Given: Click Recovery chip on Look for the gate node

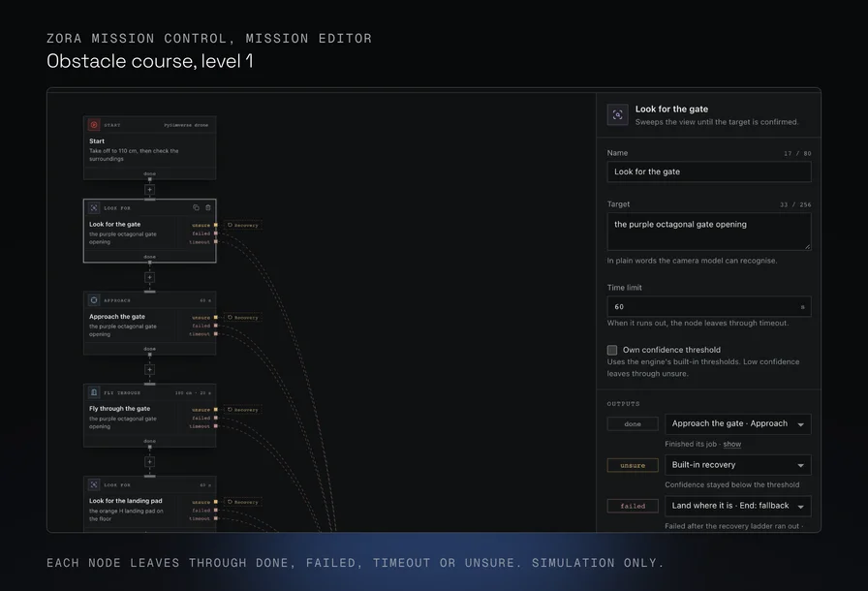Looking at the screenshot, I should (x=242, y=225).
